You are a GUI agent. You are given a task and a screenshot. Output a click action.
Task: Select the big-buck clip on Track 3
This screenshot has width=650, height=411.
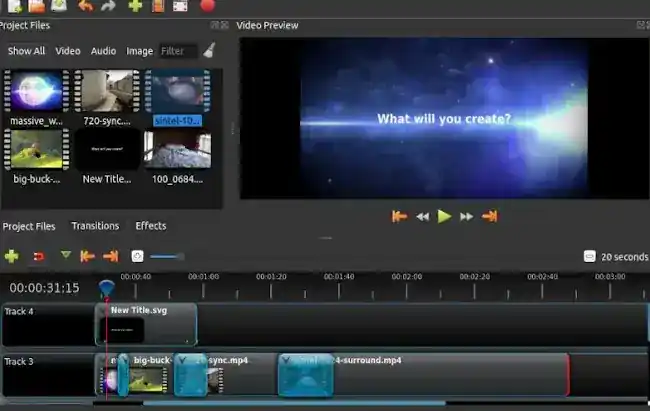point(150,375)
